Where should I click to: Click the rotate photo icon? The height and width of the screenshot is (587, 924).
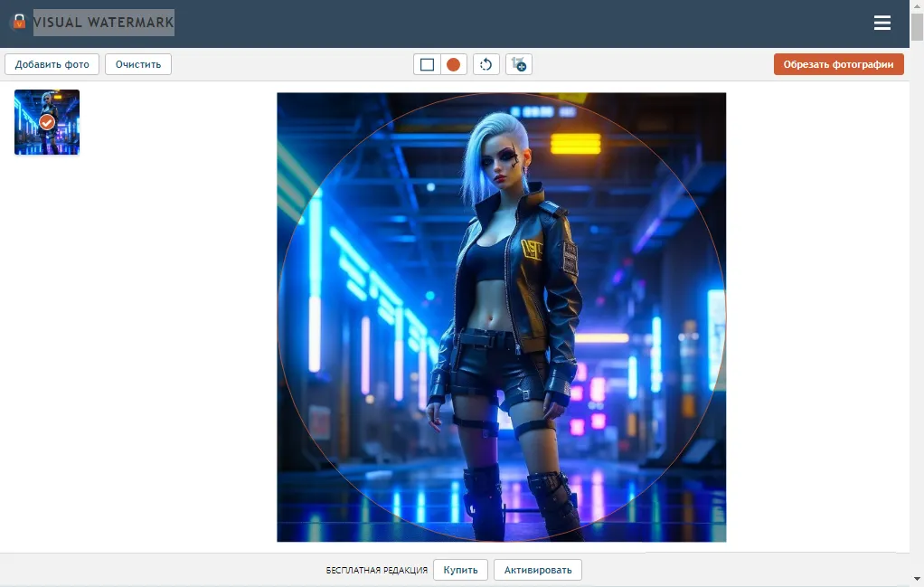(486, 64)
